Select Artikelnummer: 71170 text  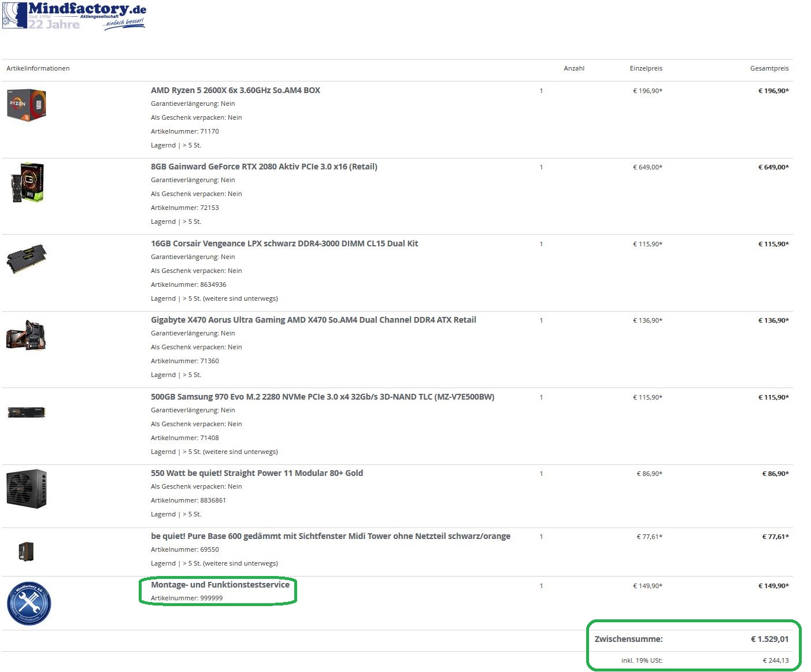(185, 131)
